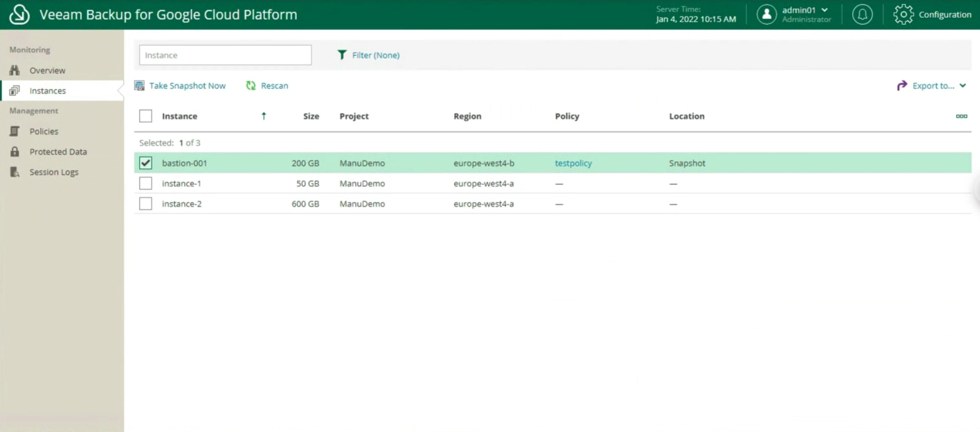Click the Configuration gear icon
This screenshot has height=432, width=980.
[903, 14]
